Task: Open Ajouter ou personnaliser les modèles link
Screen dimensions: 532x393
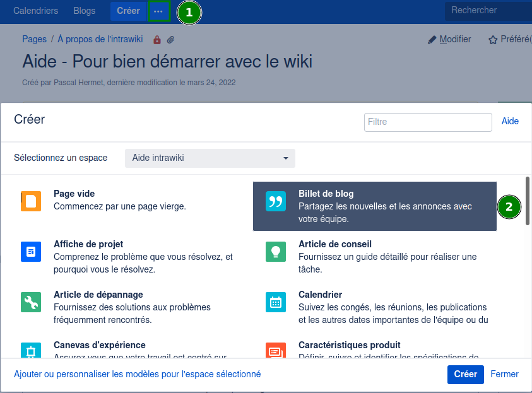Action: [138, 374]
